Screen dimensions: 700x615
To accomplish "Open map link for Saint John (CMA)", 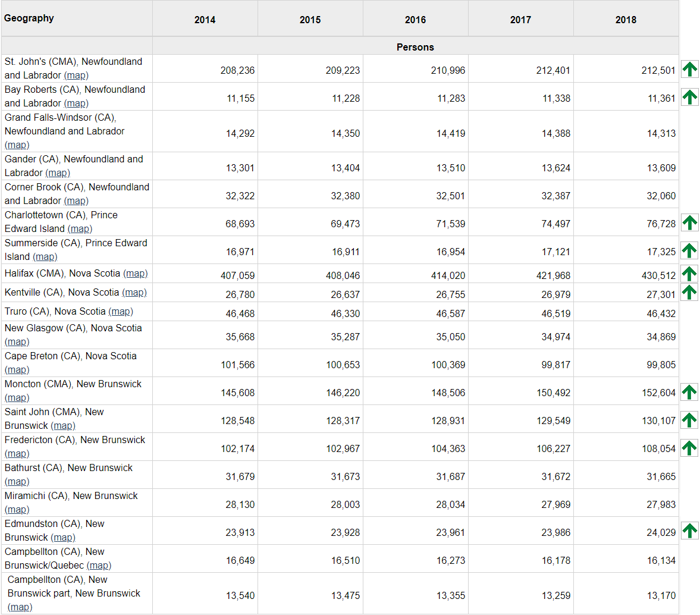I will pyautogui.click(x=63, y=426).
